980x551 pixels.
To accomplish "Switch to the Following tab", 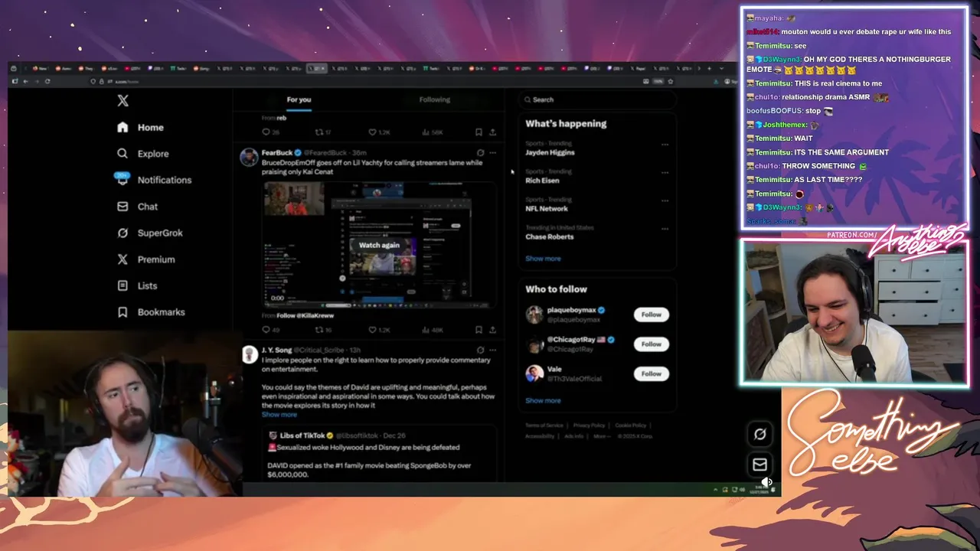I will [434, 99].
